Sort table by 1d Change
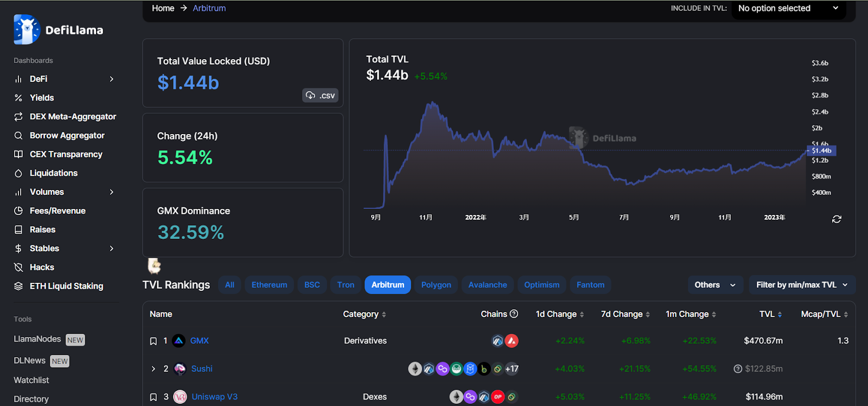The image size is (868, 406). (x=560, y=314)
